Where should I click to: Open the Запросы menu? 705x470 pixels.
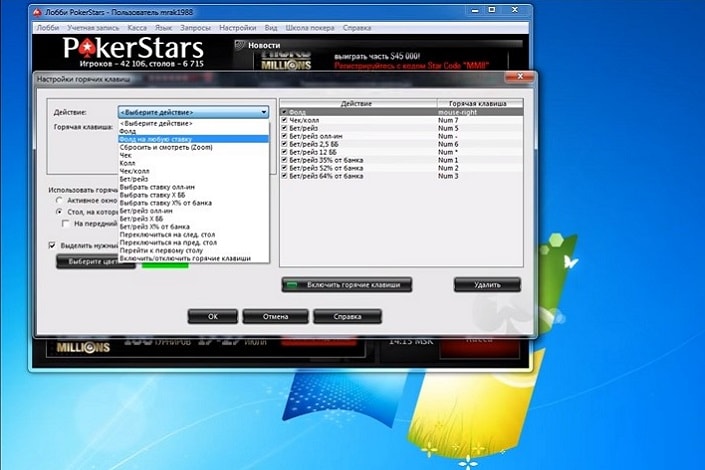[x=195, y=28]
